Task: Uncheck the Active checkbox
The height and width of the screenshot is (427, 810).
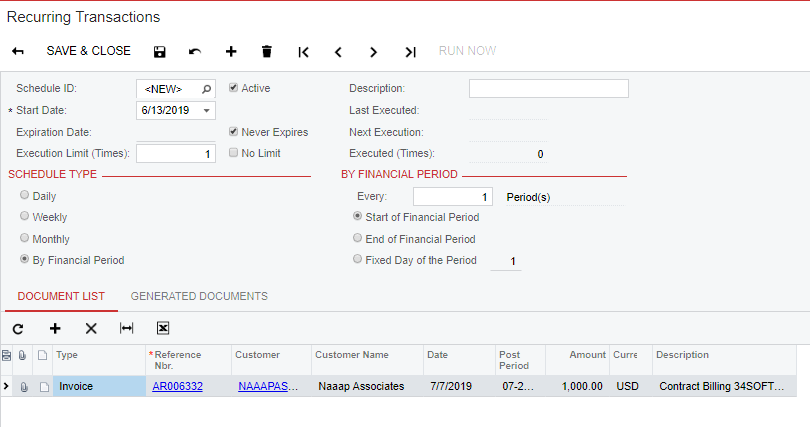Action: click(233, 88)
